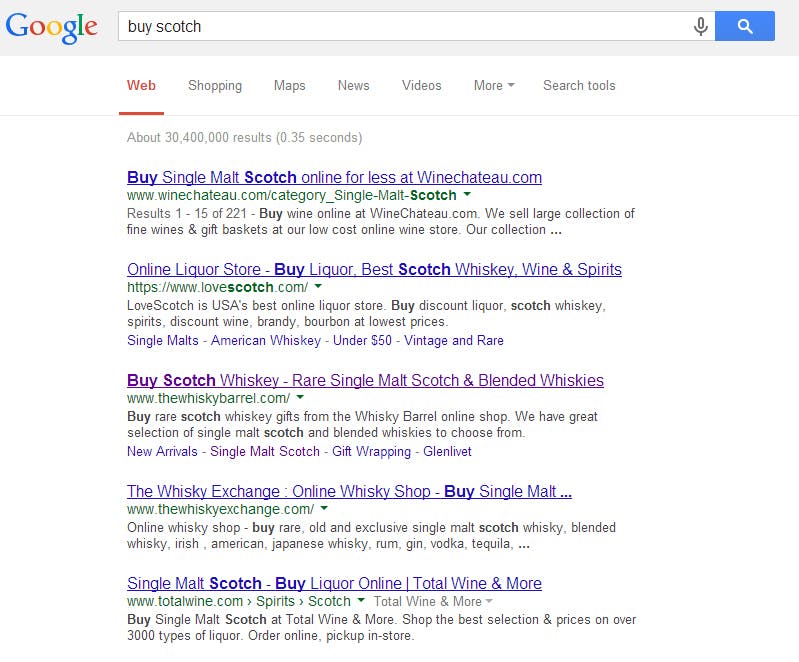Click 'Online whisky shop - buy rare' snippet text
The width and height of the screenshot is (799, 662).
click(x=371, y=535)
